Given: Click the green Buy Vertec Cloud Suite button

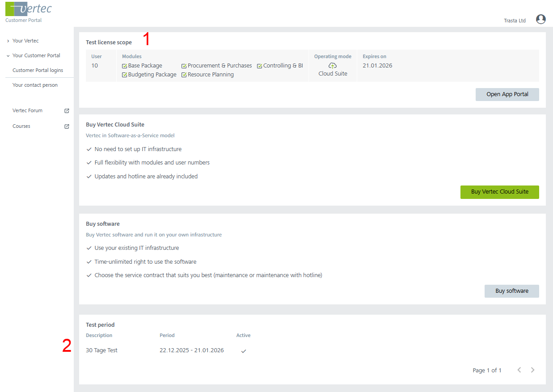Looking at the screenshot, I should [499, 192].
